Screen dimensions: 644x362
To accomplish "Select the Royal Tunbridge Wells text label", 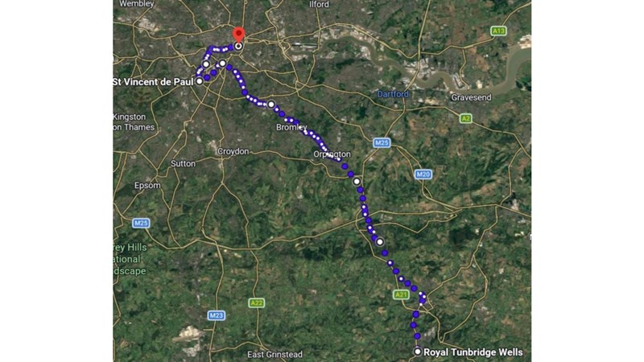I will pyautogui.click(x=473, y=352).
